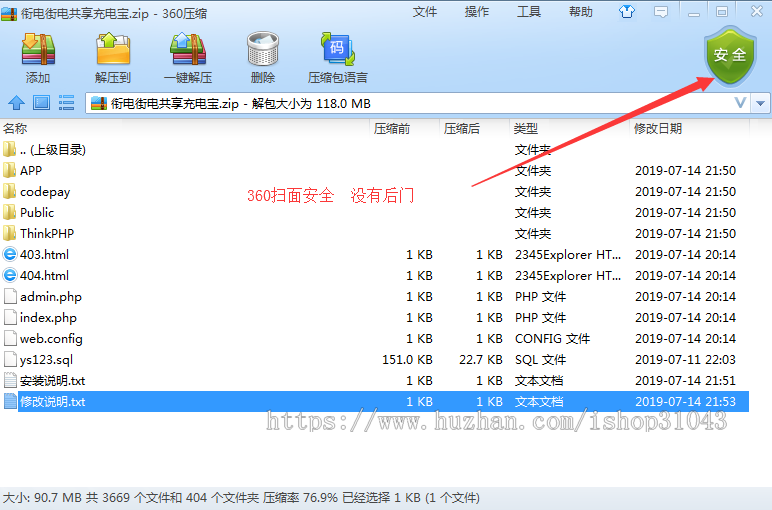
Task: Click the 删除 (Delete) trash icon
Action: 263,49
